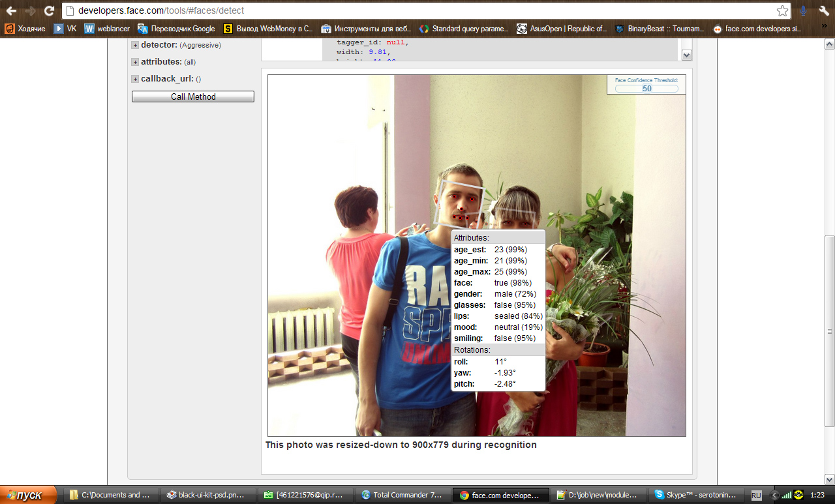Click the face true (98%) row

pos(498,283)
